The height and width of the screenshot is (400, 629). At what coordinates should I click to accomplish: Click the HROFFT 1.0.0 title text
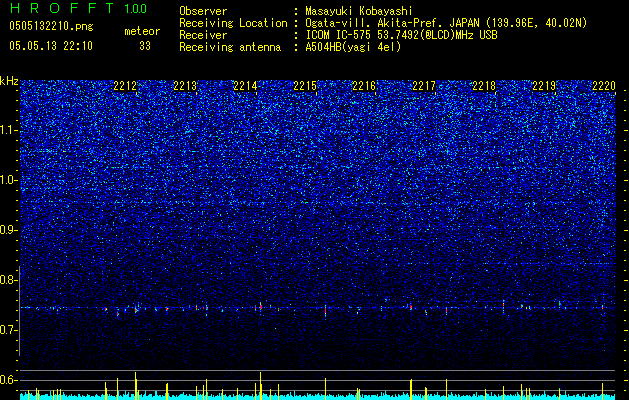point(78,8)
